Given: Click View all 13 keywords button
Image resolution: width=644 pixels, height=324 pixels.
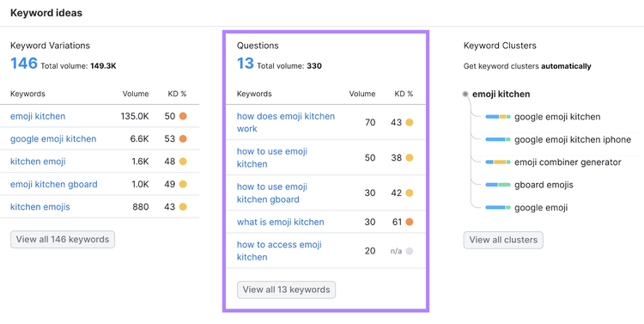Looking at the screenshot, I should point(286,290).
